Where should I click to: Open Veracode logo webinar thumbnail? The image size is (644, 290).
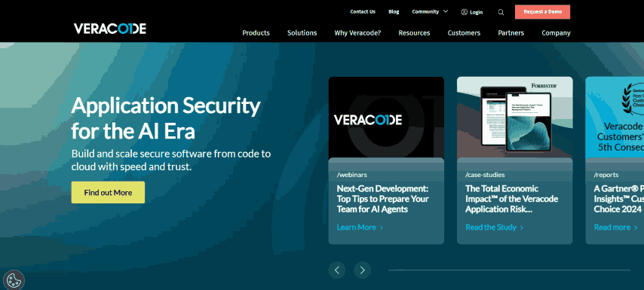coord(386,118)
